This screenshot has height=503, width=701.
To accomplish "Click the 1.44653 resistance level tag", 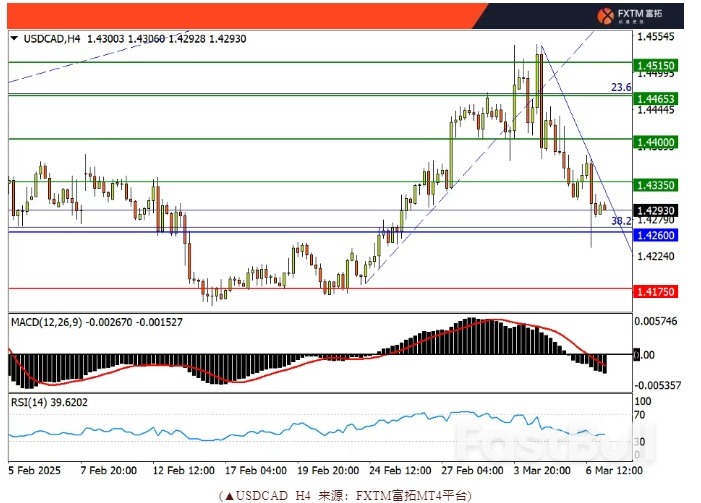I will tap(656, 98).
